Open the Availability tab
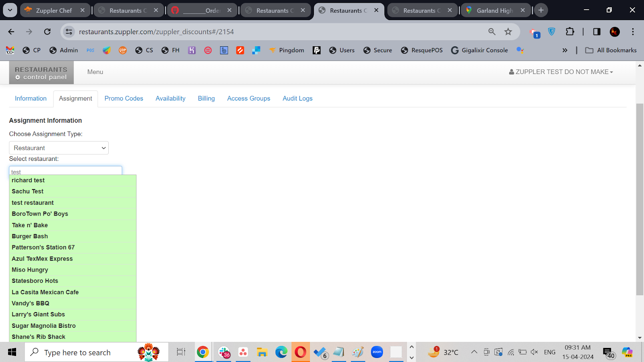Viewport: 644px width, 362px height. pos(171,99)
